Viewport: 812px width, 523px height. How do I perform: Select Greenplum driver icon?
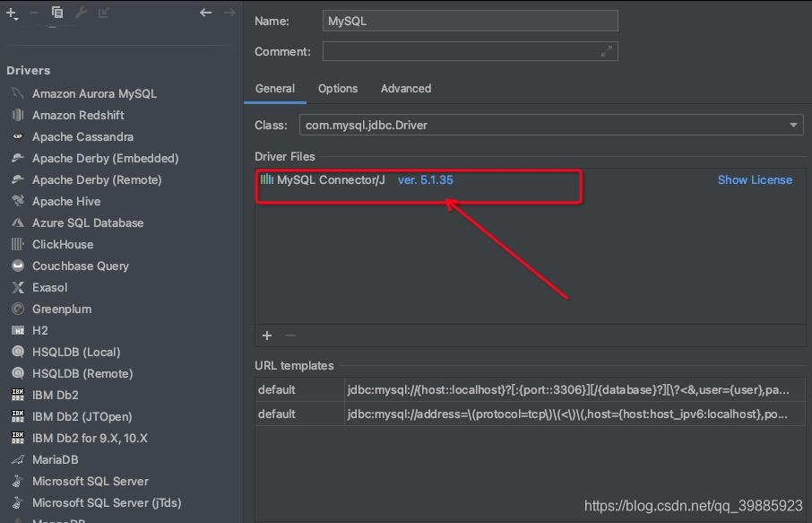18,309
